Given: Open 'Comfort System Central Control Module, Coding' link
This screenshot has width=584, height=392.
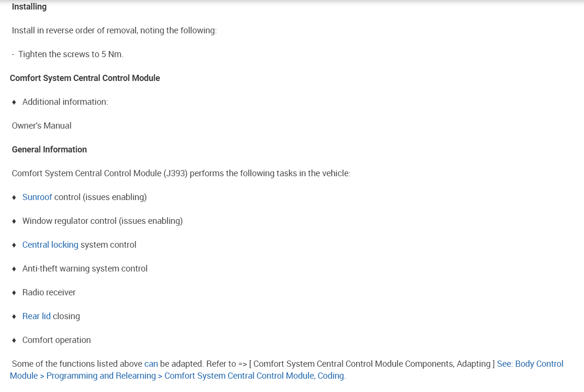Looking at the screenshot, I should [x=254, y=376].
